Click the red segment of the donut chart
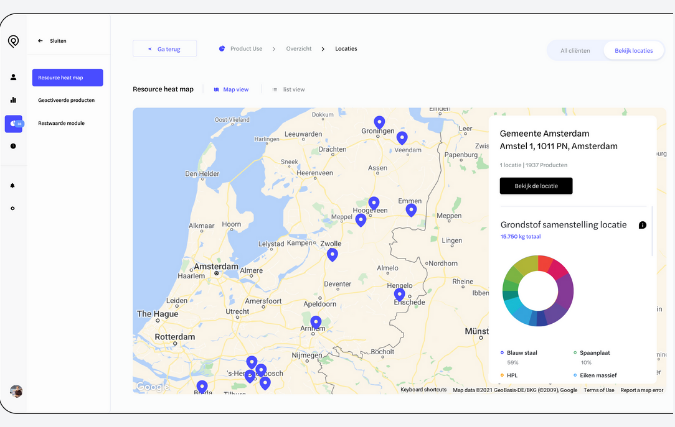The image size is (675, 427). coord(545,263)
